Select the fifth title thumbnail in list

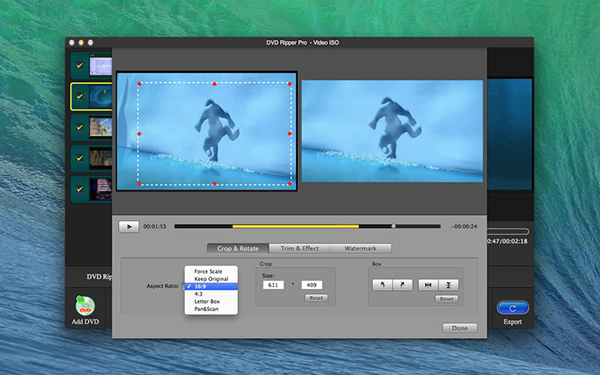pos(101,189)
